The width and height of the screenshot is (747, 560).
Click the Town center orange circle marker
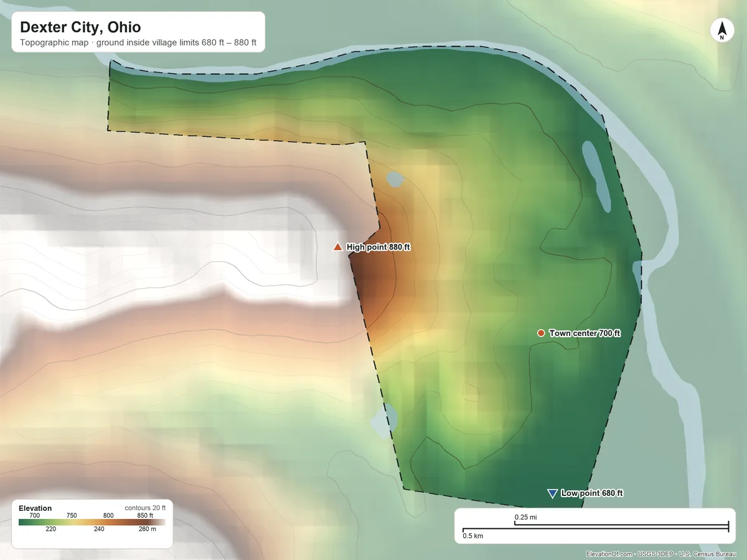(541, 333)
